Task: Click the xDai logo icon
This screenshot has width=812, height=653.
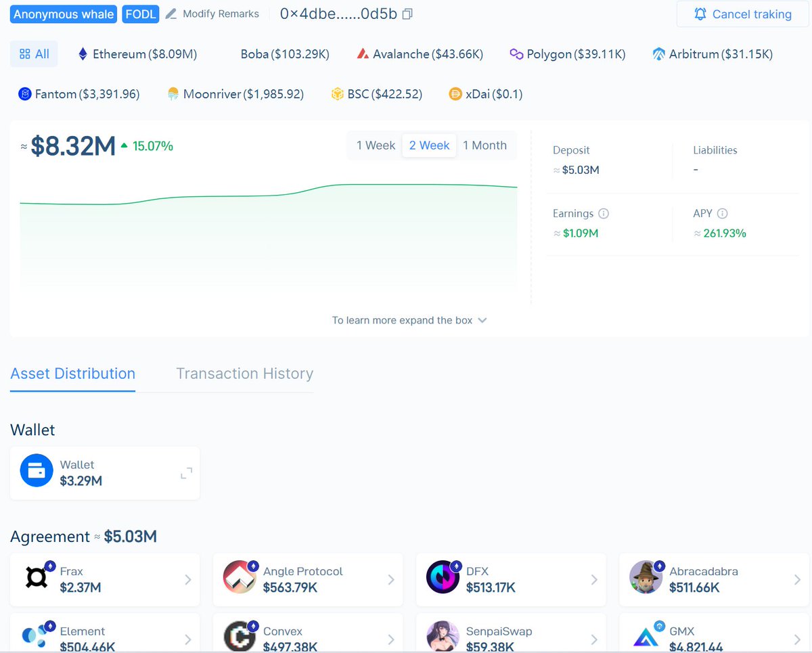Action: pyautogui.click(x=455, y=94)
